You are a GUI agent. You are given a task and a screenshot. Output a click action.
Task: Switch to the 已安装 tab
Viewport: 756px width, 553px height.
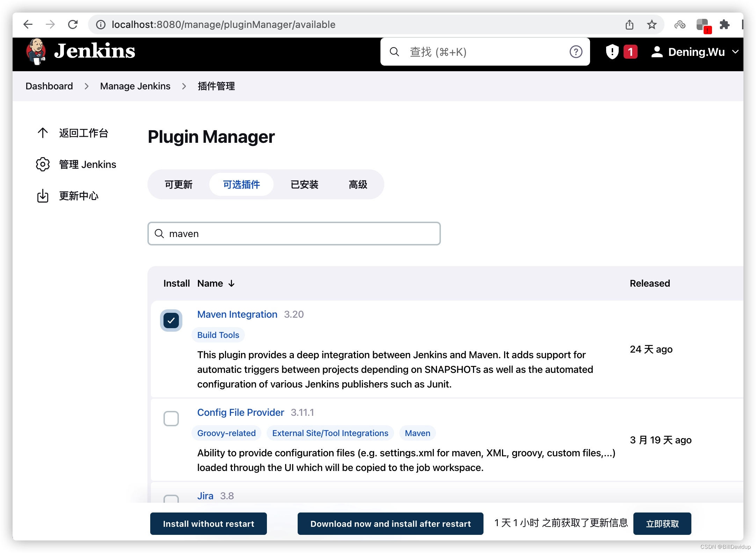click(305, 184)
